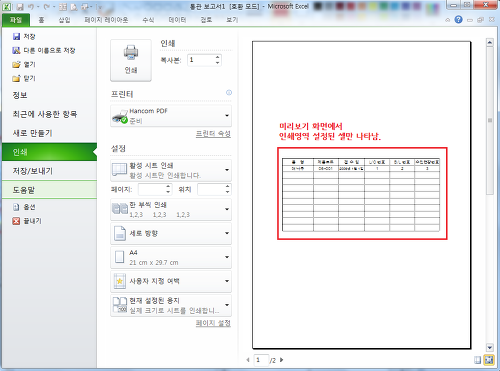Click the preview scrollbar down arrow
Screen dimensions: 500x371
click(490, 348)
